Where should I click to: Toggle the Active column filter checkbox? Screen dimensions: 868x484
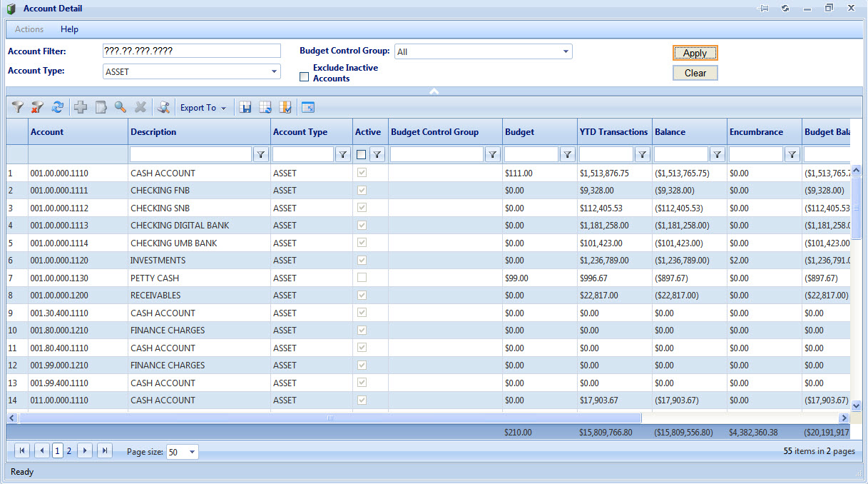[362, 154]
